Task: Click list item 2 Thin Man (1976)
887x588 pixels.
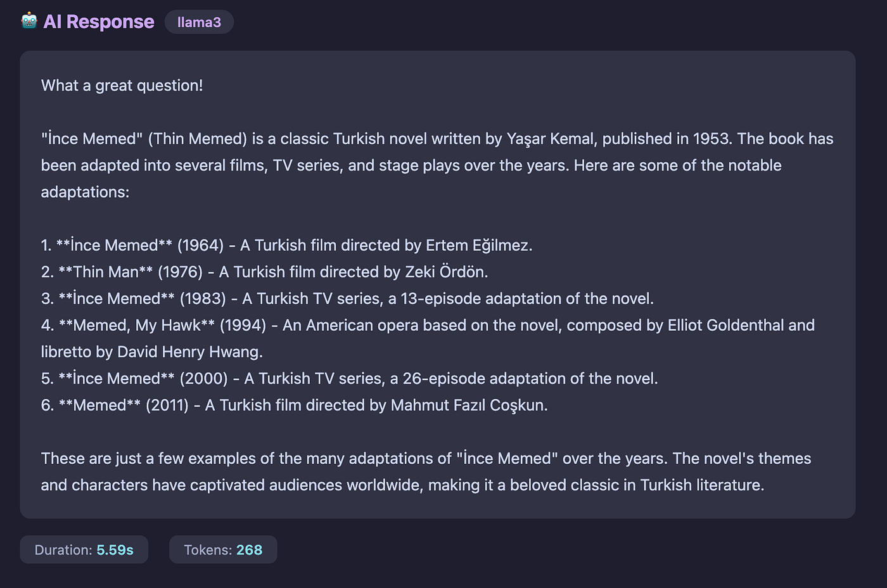Action: [264, 272]
